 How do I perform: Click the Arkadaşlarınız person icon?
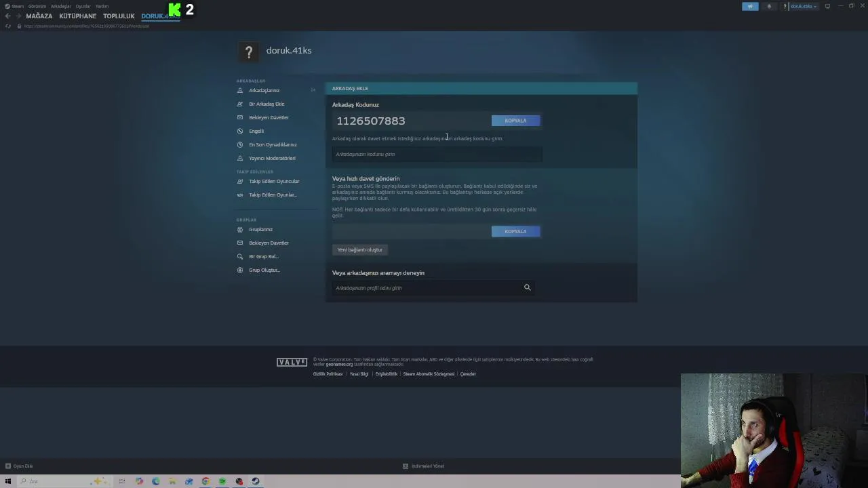(240, 90)
